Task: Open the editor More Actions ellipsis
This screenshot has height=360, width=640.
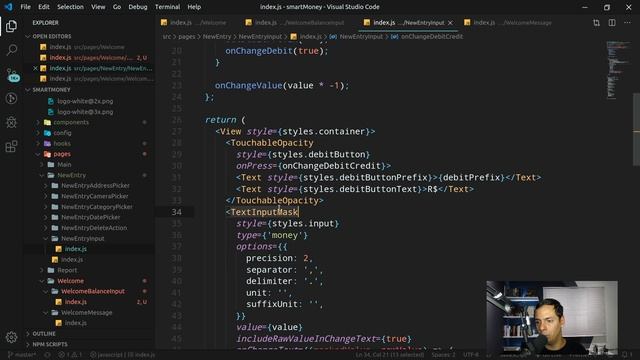Action: click(627, 23)
